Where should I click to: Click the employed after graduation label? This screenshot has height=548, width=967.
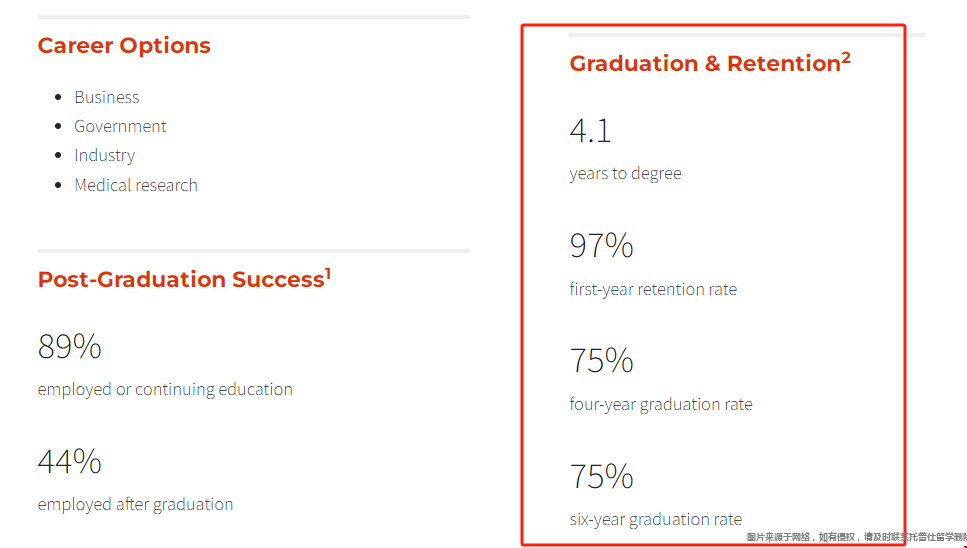(135, 504)
